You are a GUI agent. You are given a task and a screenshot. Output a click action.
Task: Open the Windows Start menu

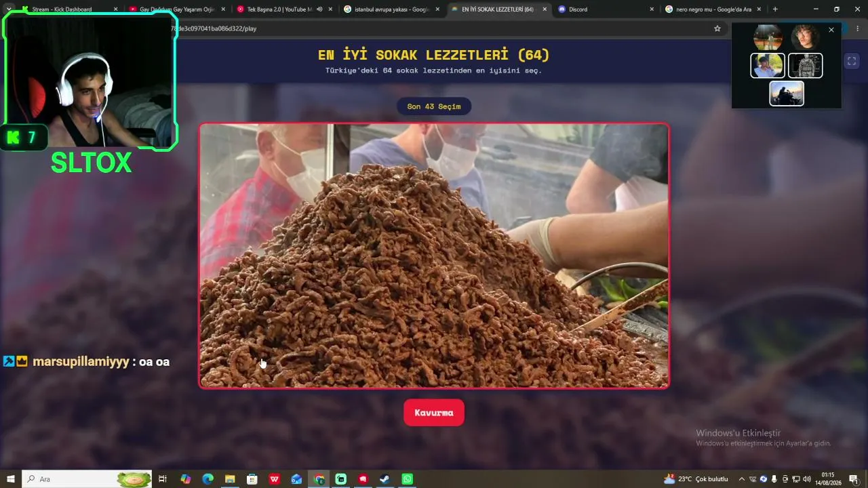coord(11,479)
